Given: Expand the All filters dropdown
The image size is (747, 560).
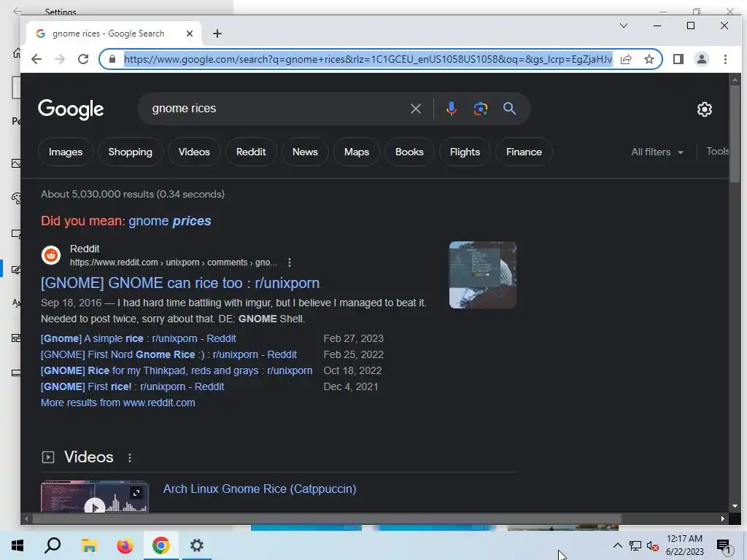Looking at the screenshot, I should pos(657,152).
